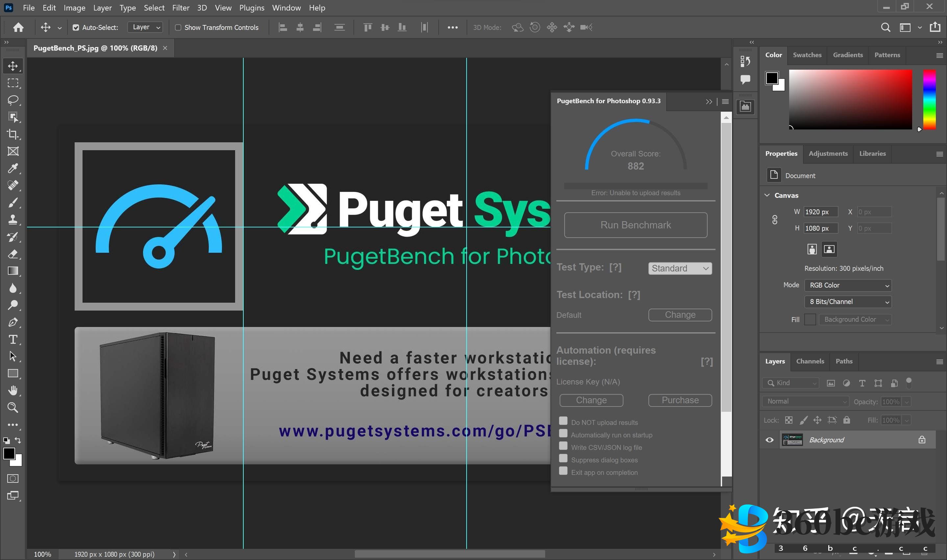The width and height of the screenshot is (947, 560).
Task: Open the Filter menu
Action: [181, 8]
